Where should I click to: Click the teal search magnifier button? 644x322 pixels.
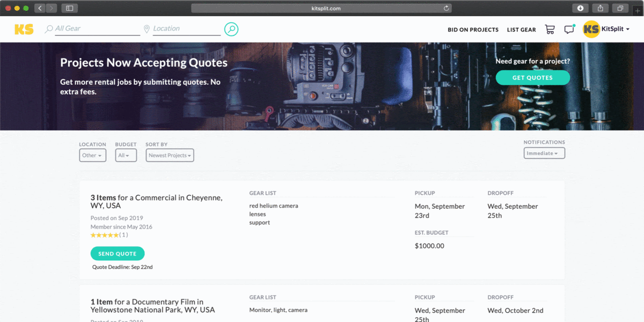coord(231,30)
